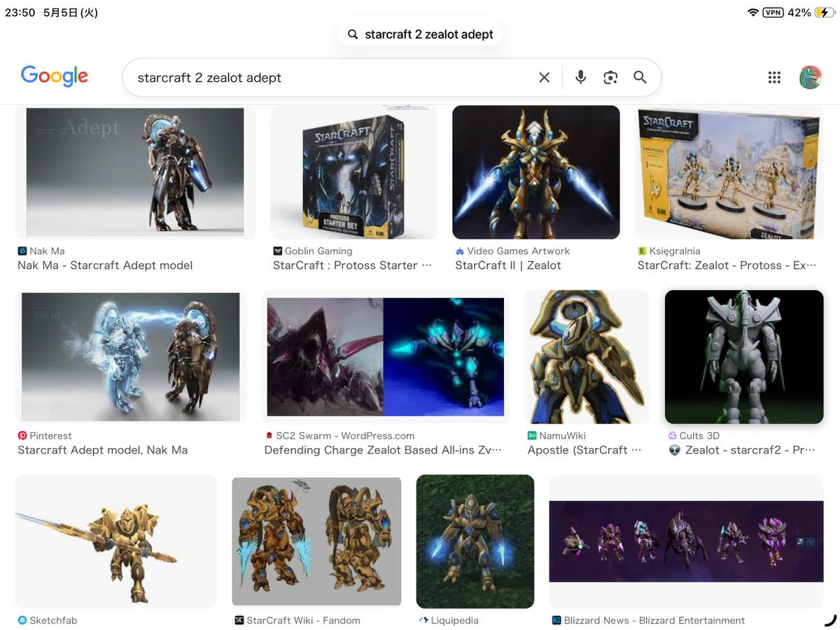Screen dimensions: 840x630
Task: Click 'Goblin Gaming' source name
Action: point(318,251)
